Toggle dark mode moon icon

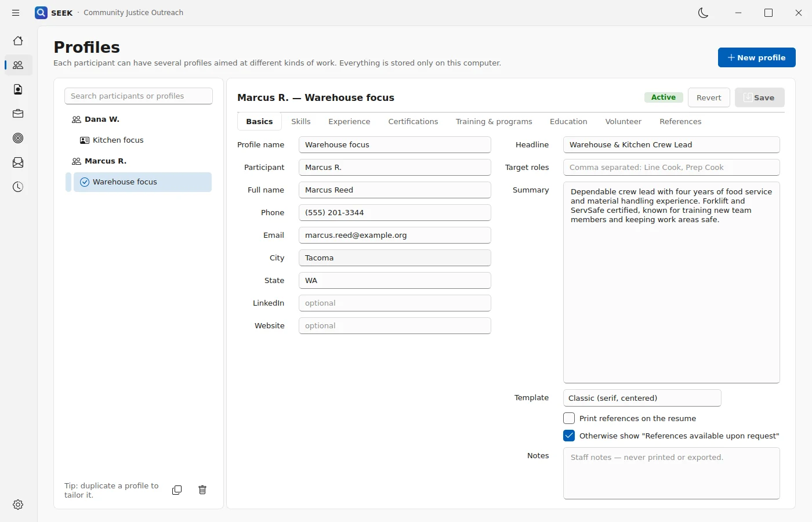pyautogui.click(x=703, y=13)
